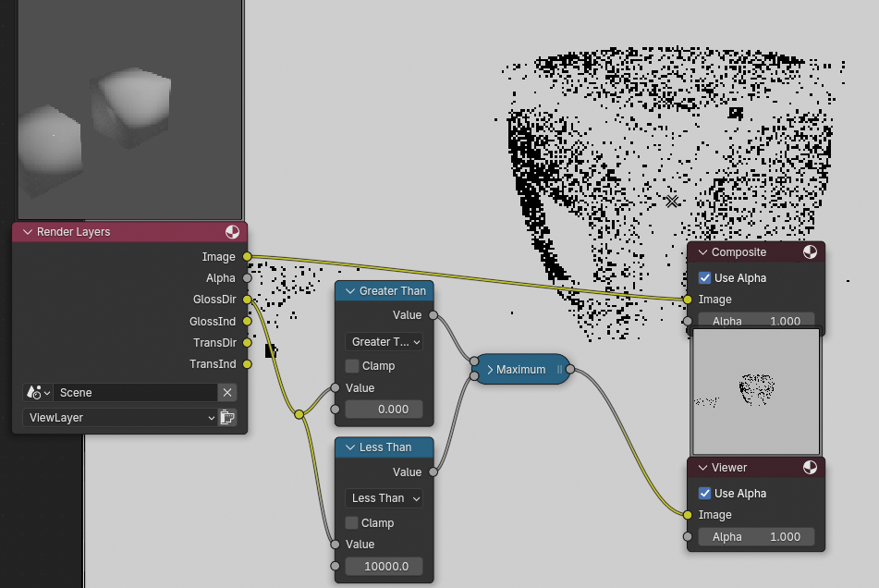Collapse the Viewer node

point(702,468)
